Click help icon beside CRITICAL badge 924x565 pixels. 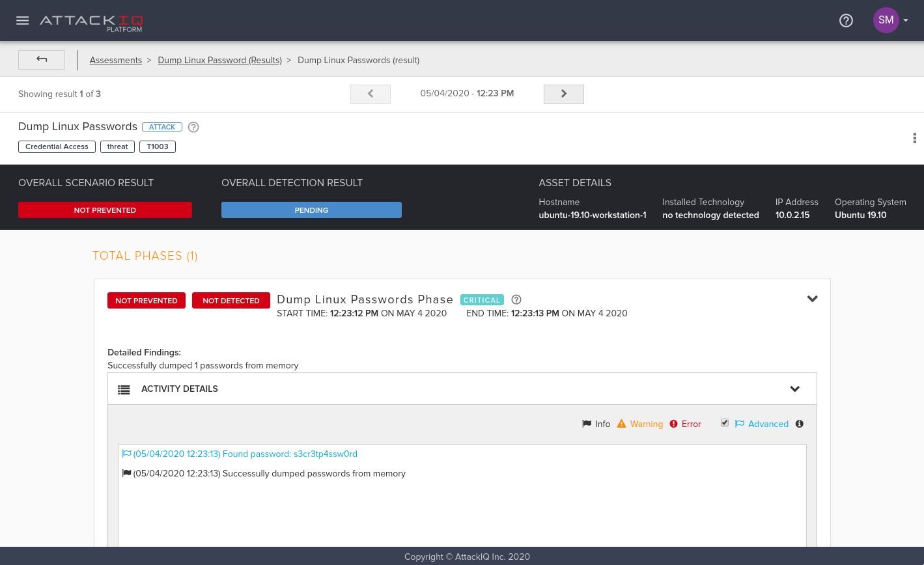coord(516,299)
